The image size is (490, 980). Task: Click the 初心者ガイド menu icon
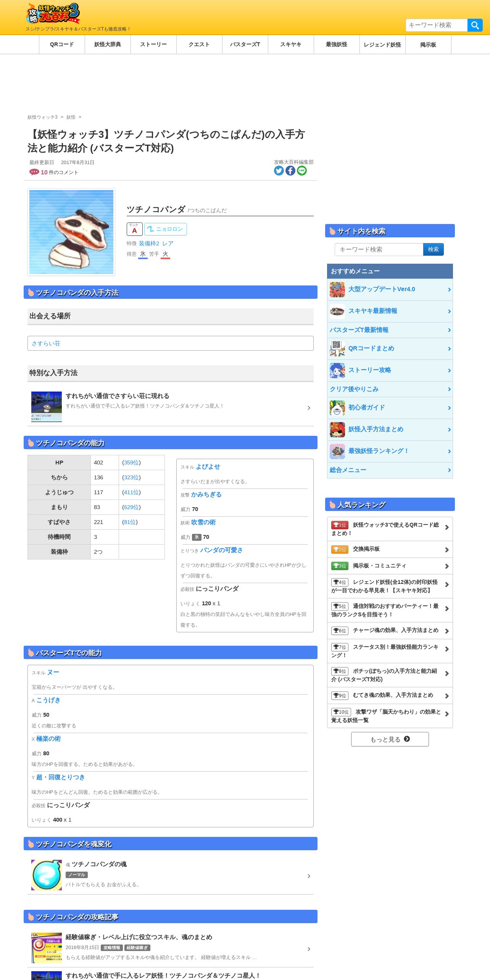pos(337,408)
